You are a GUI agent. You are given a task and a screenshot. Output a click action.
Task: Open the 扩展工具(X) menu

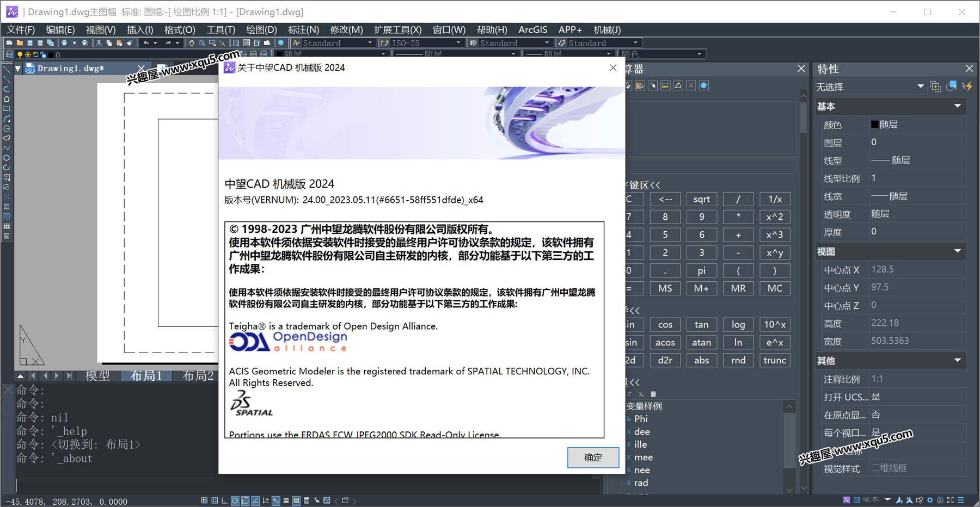[x=398, y=29]
